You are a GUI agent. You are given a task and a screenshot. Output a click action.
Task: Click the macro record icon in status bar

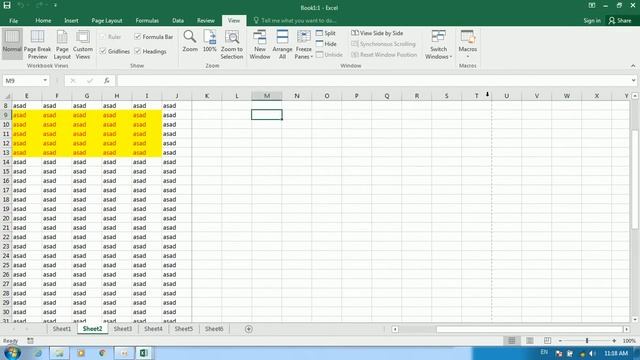[30, 340]
